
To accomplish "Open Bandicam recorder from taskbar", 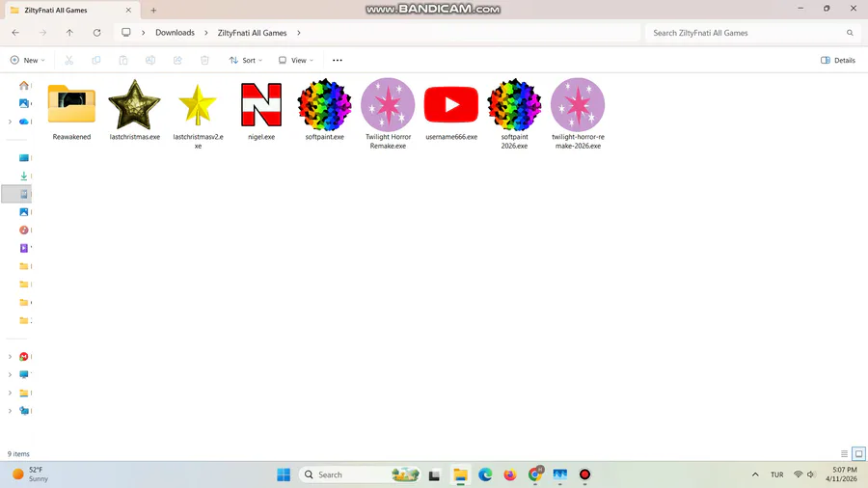I will tap(584, 474).
